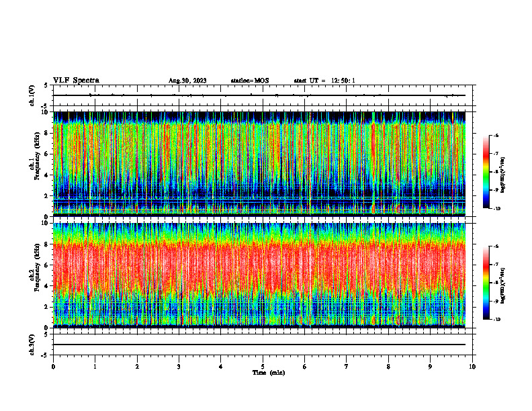The image size is (532, 411).
Task: Click the ch.1 color bar log(PSD) unit label
Action: click(x=503, y=175)
